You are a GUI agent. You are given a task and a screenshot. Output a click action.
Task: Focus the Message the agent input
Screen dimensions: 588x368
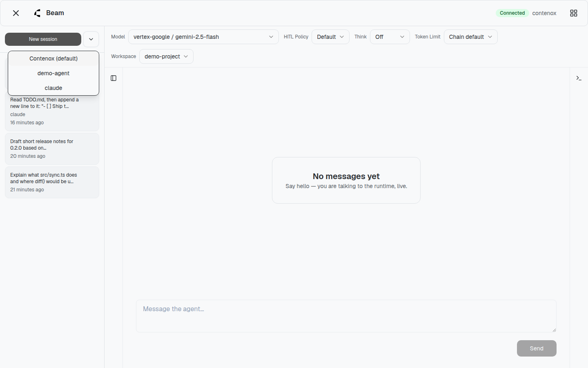[346, 316]
